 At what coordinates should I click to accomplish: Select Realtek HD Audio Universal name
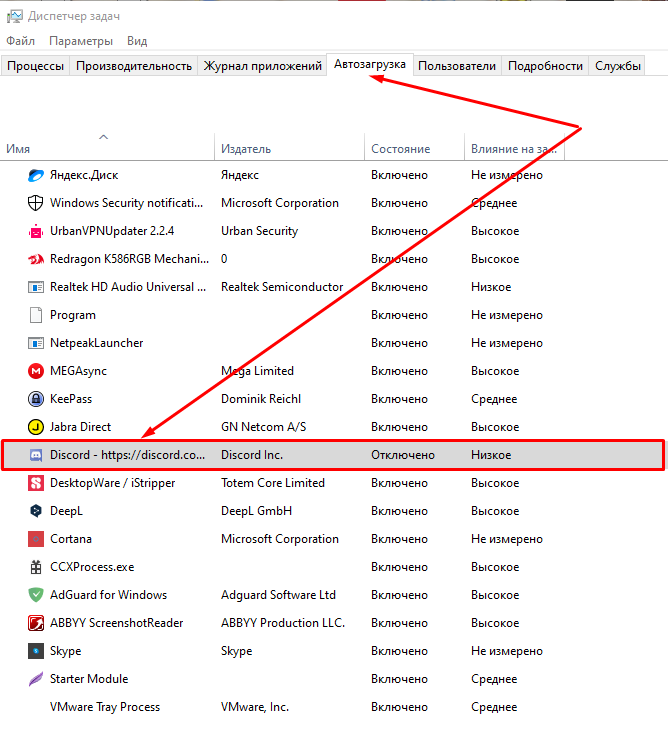(128, 287)
